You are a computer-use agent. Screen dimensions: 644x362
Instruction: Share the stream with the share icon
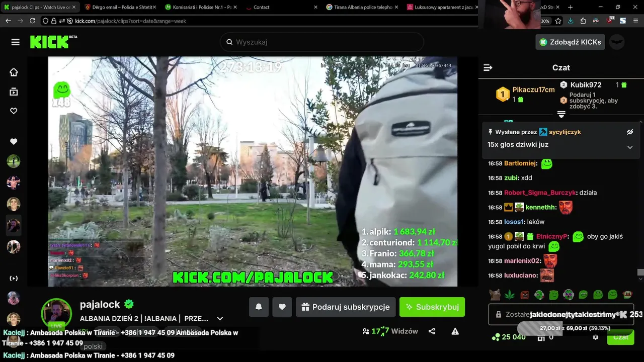click(x=432, y=331)
